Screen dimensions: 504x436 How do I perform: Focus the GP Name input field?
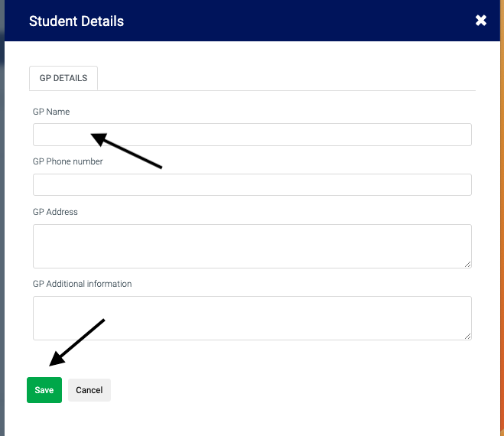252,135
